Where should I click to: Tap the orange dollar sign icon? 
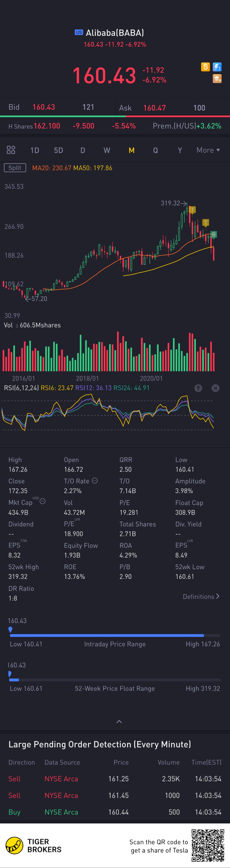coord(205,67)
